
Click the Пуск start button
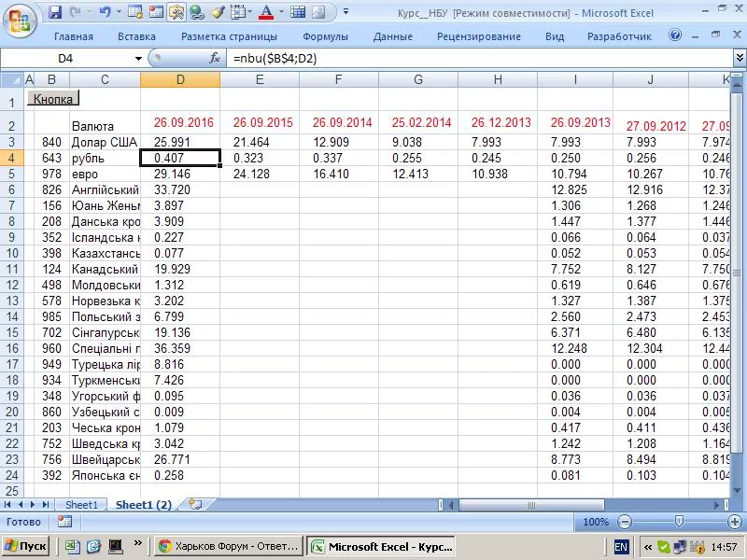(x=25, y=546)
